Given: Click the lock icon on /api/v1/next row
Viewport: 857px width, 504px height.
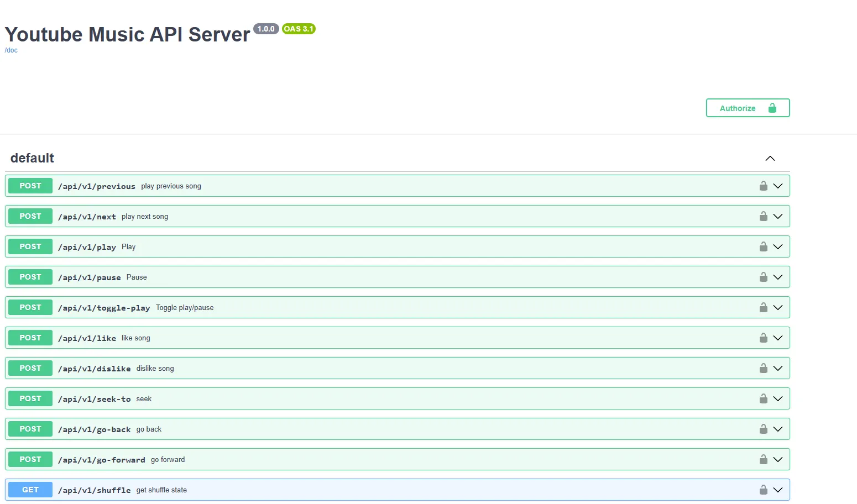Looking at the screenshot, I should point(763,217).
